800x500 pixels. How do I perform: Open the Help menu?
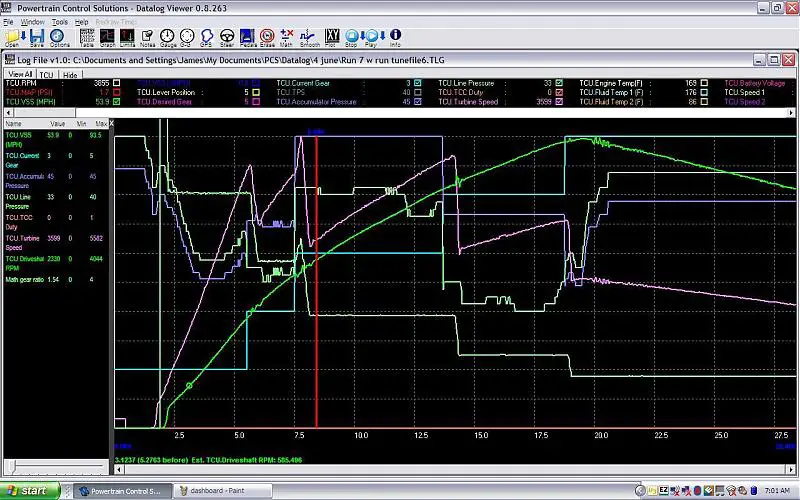[x=82, y=22]
